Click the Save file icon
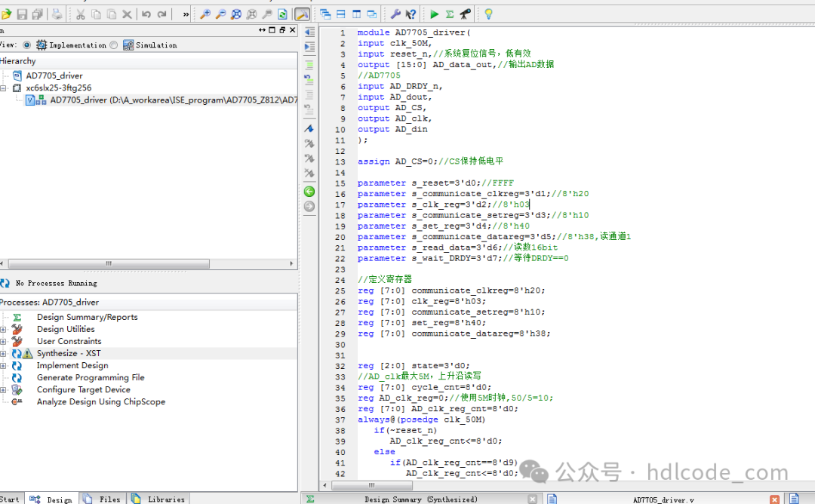This screenshot has width=815, height=504. click(x=22, y=14)
